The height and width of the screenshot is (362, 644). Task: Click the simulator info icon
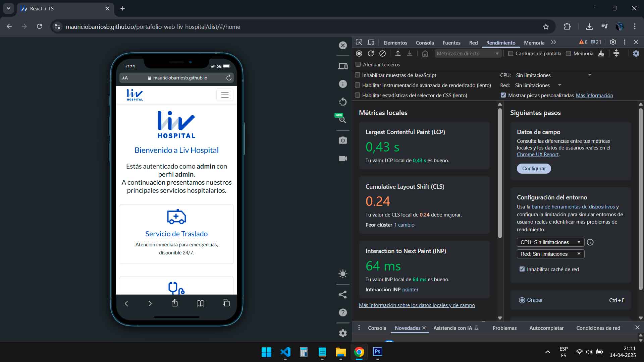pos(343,84)
